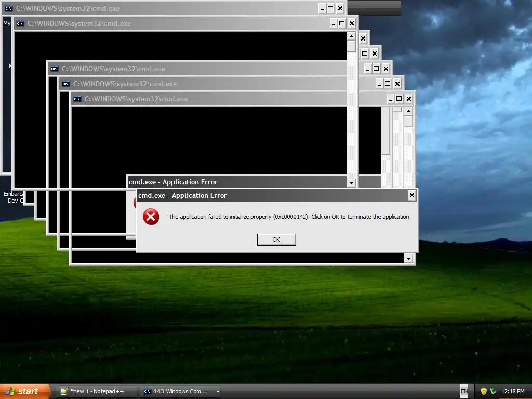
Task: Click the red error icon in the front dialog
Action: tap(151, 217)
